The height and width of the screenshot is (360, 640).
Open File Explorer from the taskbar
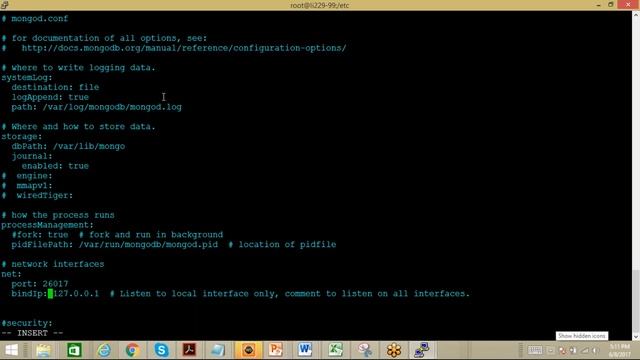tap(43, 350)
